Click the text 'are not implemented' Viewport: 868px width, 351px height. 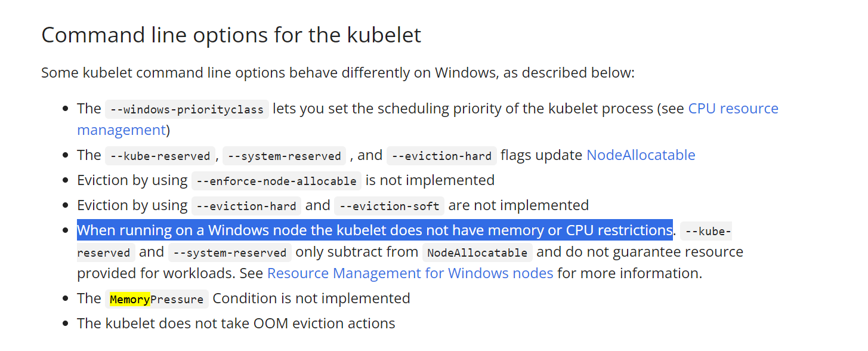click(x=518, y=205)
